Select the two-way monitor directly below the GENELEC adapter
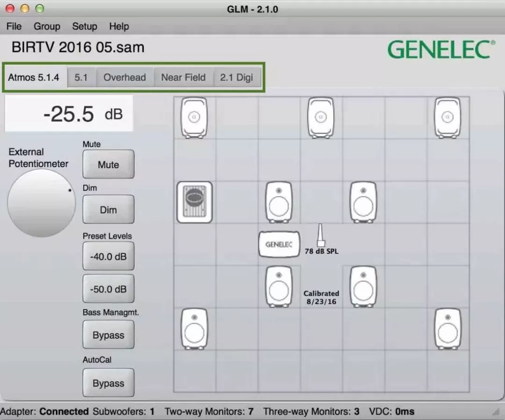505x420 pixels. [279, 286]
